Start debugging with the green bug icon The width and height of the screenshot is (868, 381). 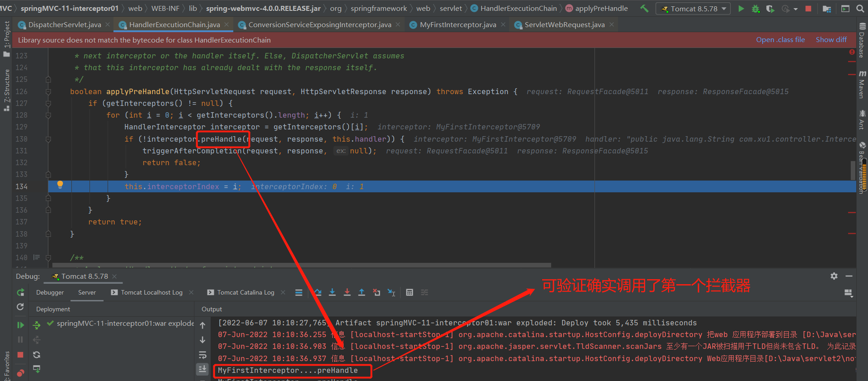[755, 8]
